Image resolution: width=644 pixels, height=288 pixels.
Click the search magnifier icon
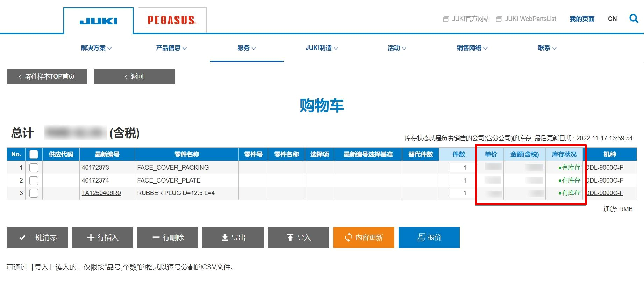point(634,19)
